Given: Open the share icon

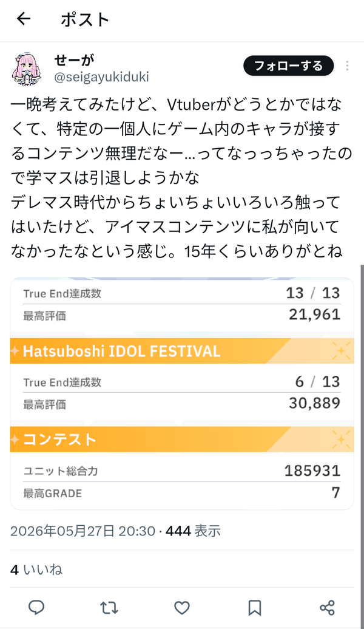Looking at the screenshot, I should (x=327, y=608).
